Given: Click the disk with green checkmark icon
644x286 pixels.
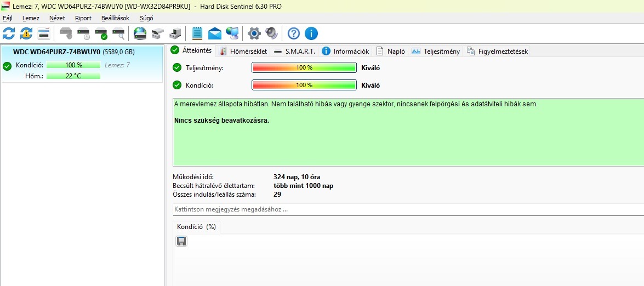Looking at the screenshot, I should tap(101, 33).
